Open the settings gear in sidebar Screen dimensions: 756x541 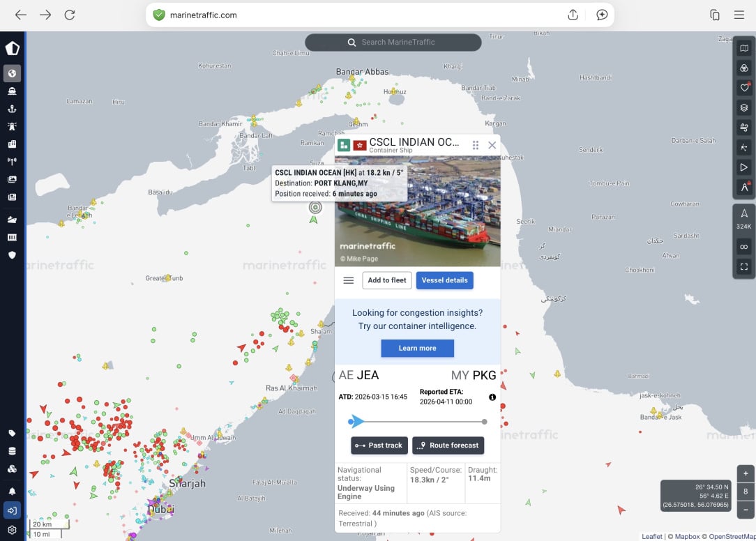[12, 530]
